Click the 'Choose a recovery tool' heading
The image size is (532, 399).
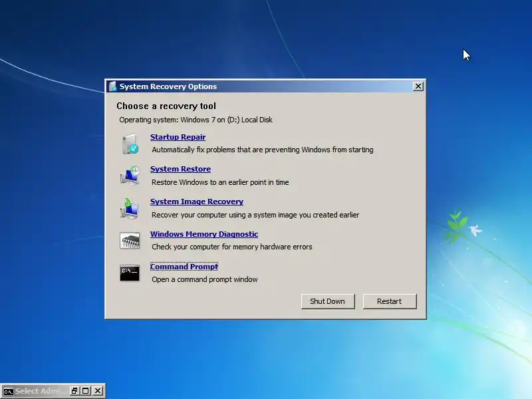click(166, 106)
